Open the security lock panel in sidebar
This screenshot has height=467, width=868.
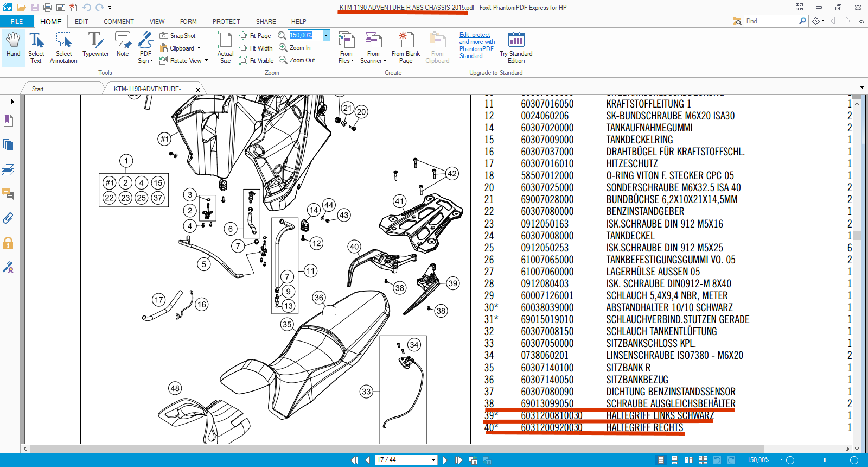point(8,243)
